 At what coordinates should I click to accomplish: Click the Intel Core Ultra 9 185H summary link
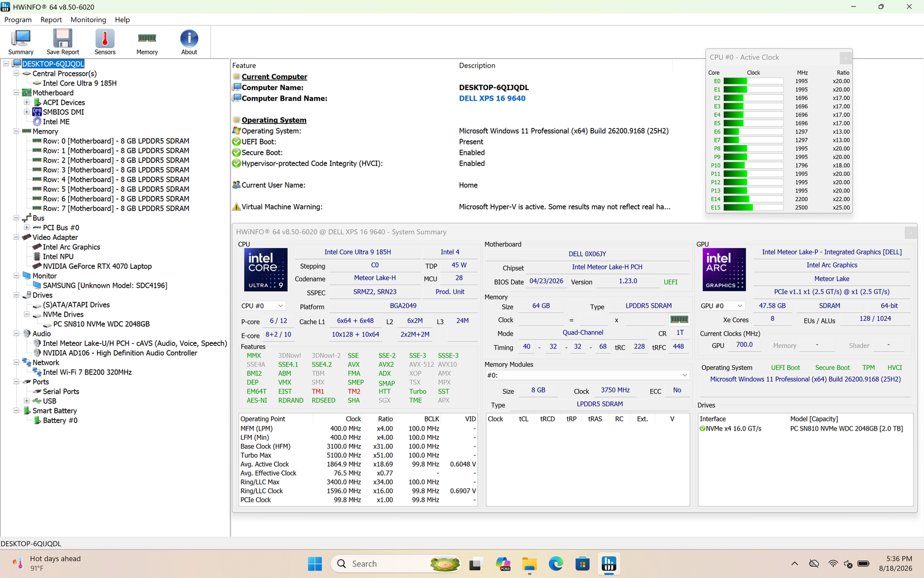[357, 252]
